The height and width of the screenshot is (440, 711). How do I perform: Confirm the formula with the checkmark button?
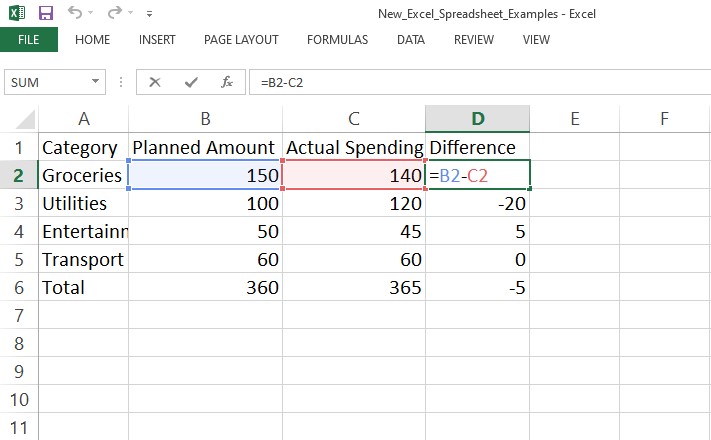click(x=190, y=82)
